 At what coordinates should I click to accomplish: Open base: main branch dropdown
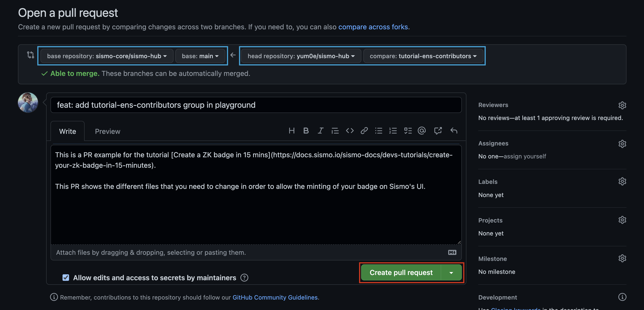[200, 56]
